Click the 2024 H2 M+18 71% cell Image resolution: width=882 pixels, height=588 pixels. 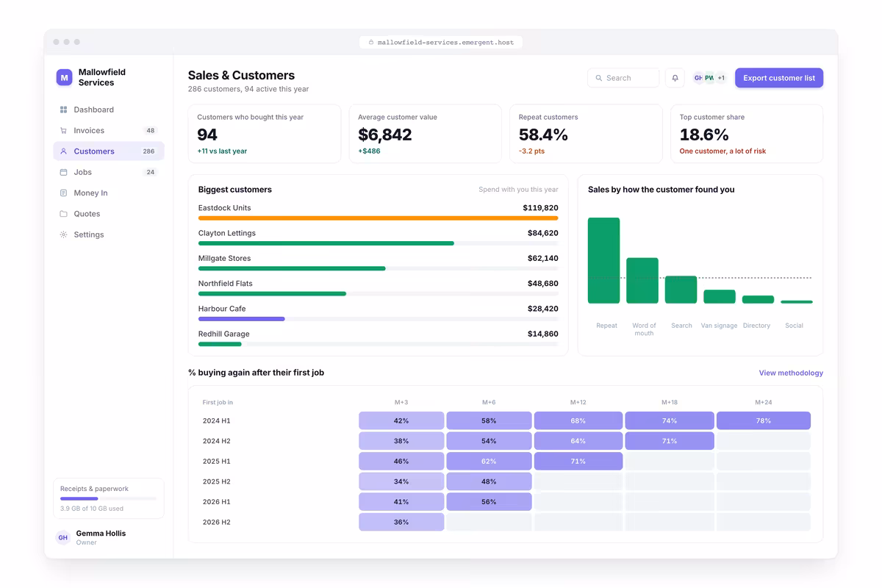pos(670,441)
